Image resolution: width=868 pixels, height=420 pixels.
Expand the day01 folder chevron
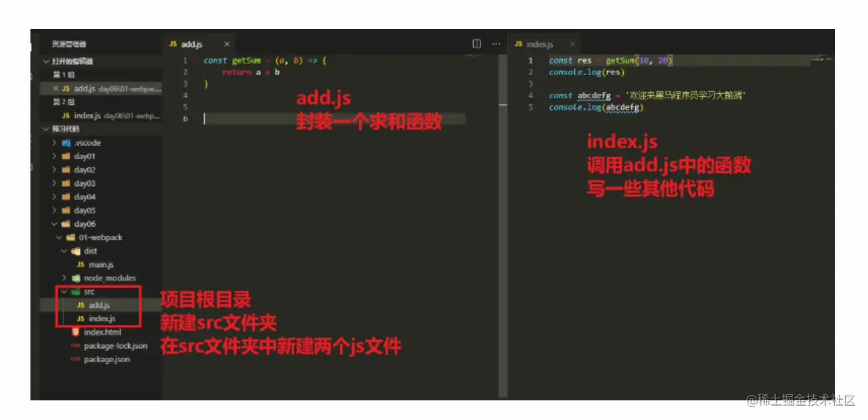coord(54,156)
